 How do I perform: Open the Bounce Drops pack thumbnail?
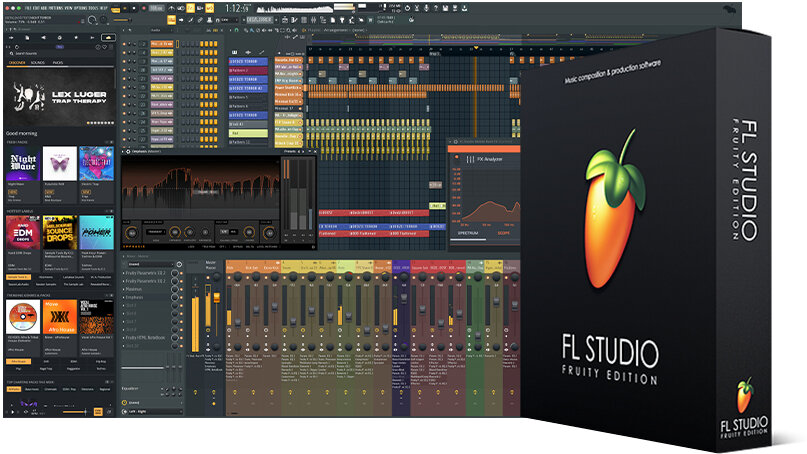click(x=60, y=233)
